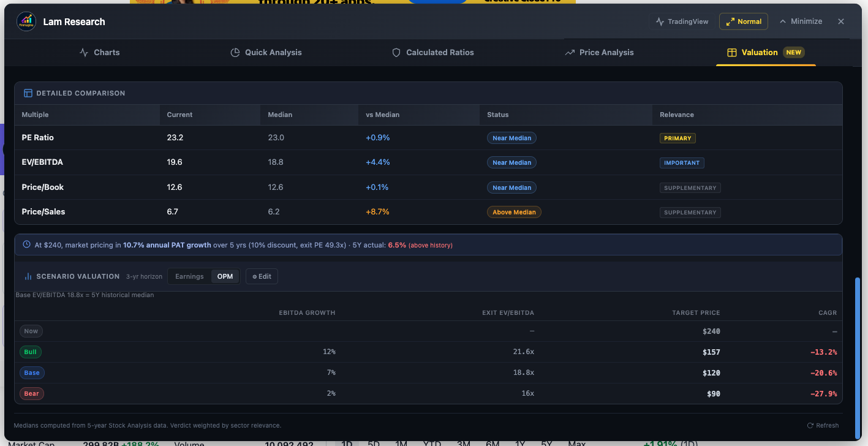Click the bar chart icon beside SCENARIO VALUATION
This screenshot has width=868, height=446.
pos(28,276)
